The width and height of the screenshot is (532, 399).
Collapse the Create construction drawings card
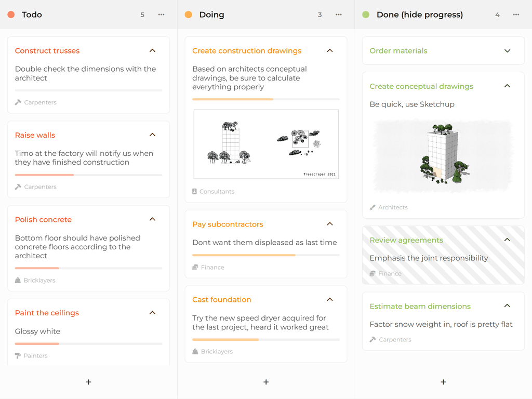329,50
